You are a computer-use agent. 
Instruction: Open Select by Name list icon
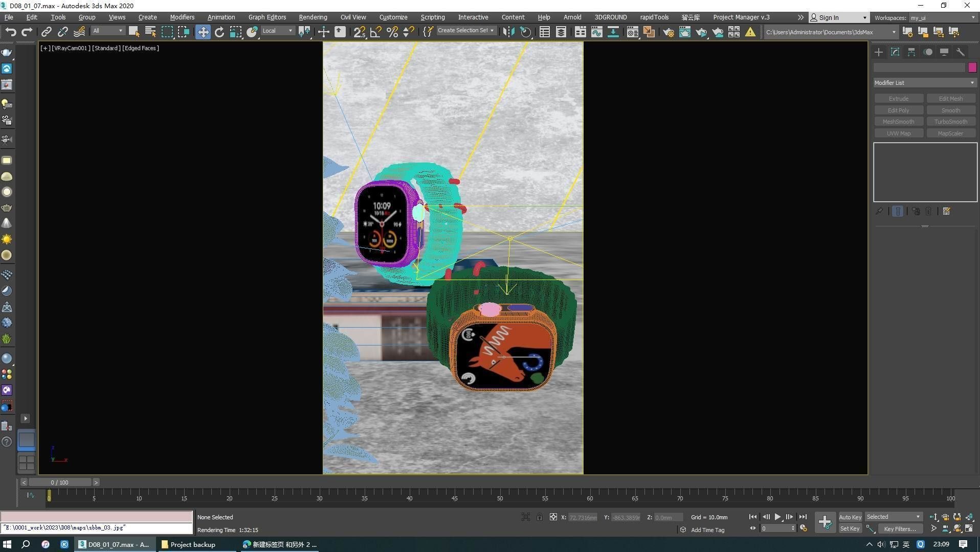point(150,32)
